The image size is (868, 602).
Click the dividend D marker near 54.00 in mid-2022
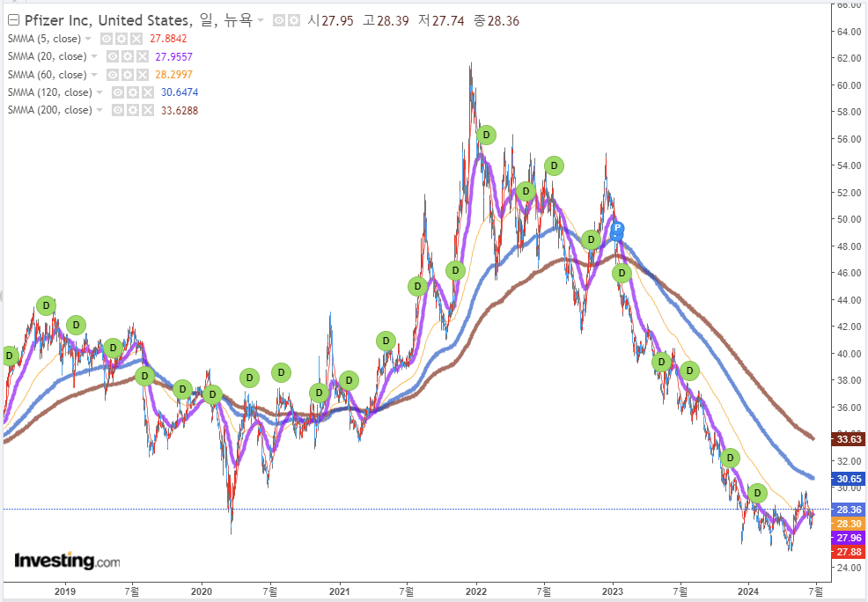(554, 166)
